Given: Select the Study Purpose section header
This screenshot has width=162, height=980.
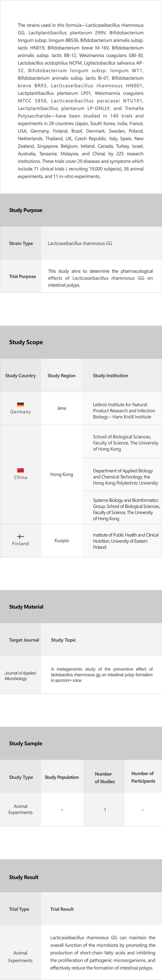Looking at the screenshot, I should [26, 210].
